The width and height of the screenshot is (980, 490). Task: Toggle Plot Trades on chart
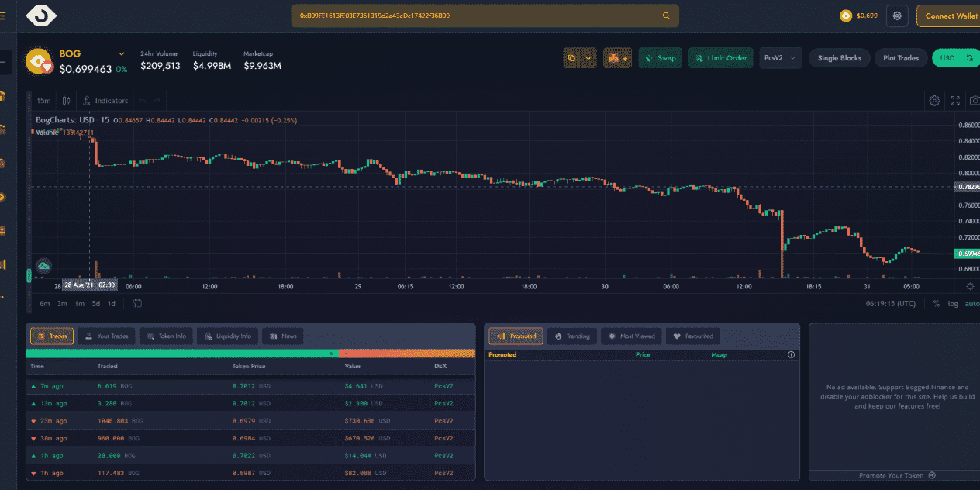901,58
